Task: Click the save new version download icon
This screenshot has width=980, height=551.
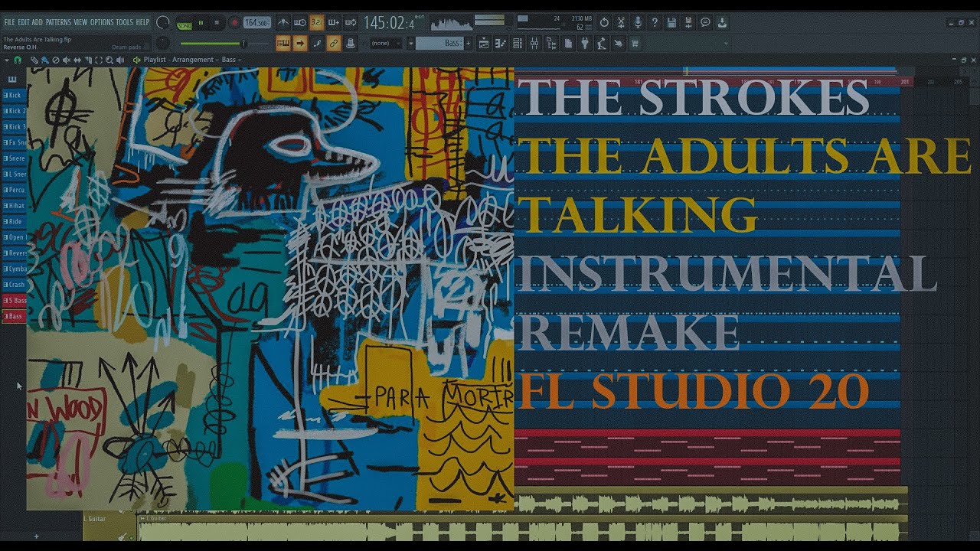Action: click(722, 23)
